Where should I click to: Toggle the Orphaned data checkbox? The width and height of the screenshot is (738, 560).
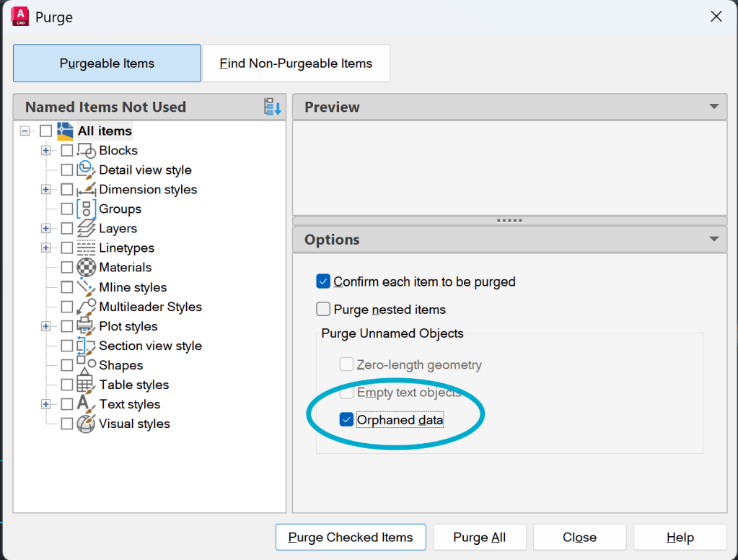tap(346, 420)
